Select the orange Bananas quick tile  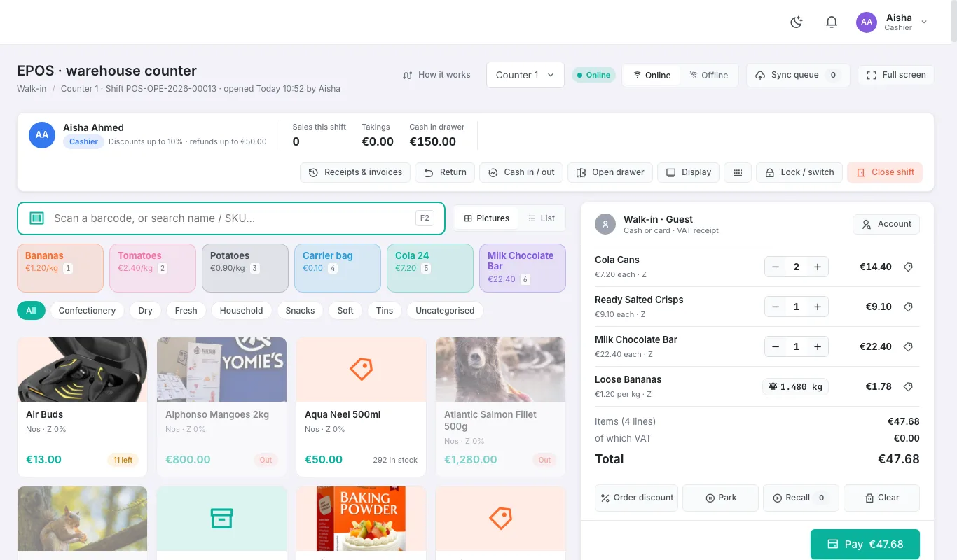pos(60,267)
